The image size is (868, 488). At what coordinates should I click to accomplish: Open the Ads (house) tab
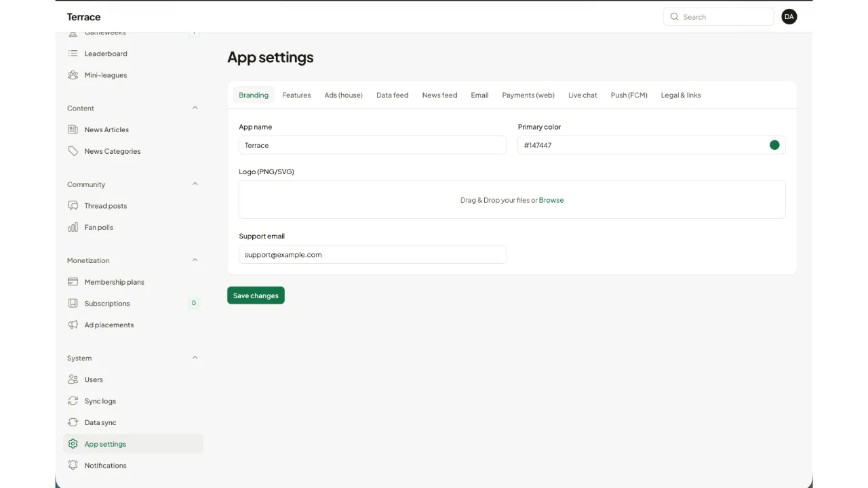pyautogui.click(x=343, y=95)
